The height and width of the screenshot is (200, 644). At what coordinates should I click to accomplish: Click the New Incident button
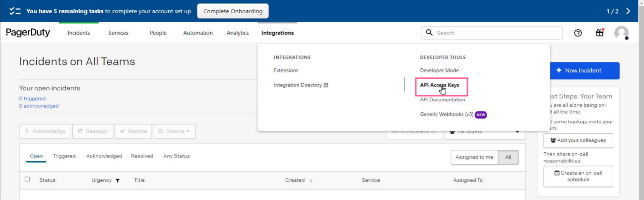(584, 71)
